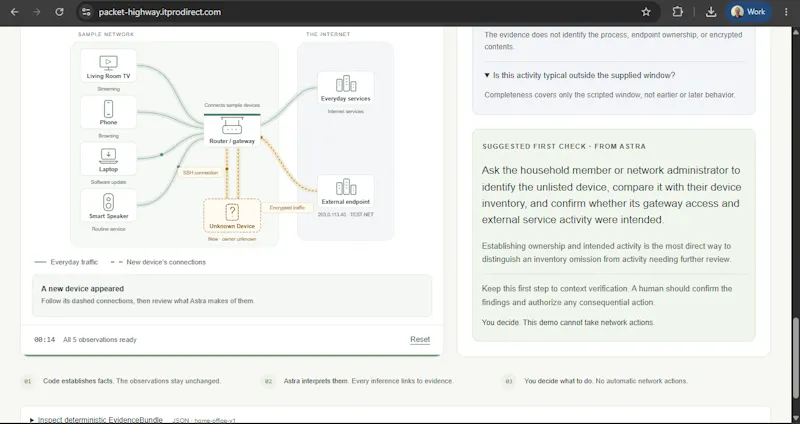800x424 pixels.
Task: Click step 03 'You decide what to do'
Action: click(596, 381)
